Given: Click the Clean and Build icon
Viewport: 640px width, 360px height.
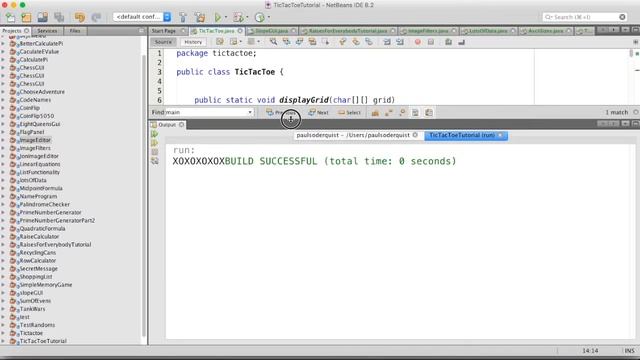Looking at the screenshot, I should (x=200, y=17).
